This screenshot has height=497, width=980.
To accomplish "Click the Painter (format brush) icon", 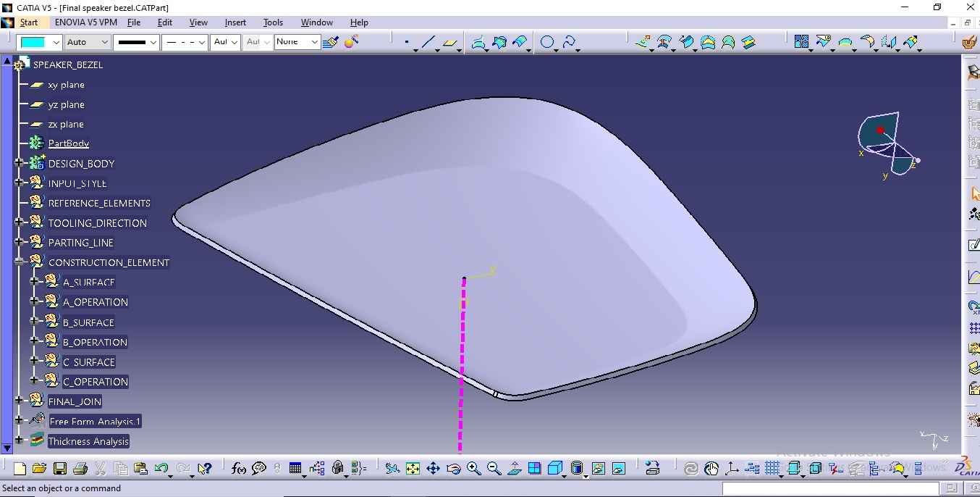I will click(331, 42).
